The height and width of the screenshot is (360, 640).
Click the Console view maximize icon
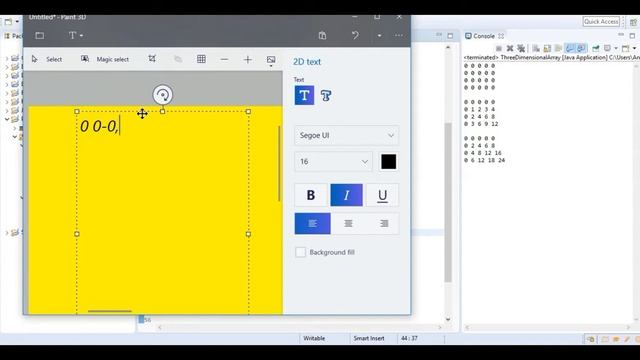pyautogui.click(x=632, y=36)
